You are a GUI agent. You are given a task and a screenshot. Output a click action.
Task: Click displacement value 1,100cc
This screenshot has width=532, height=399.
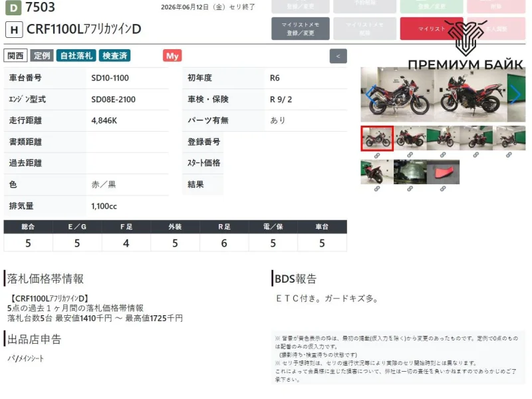(104, 206)
